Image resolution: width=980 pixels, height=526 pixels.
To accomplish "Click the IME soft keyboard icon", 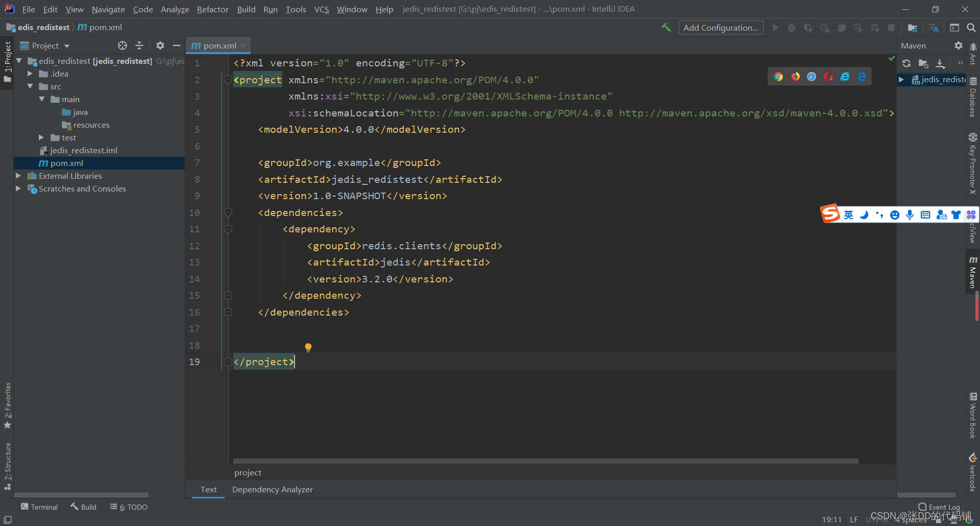I will 925,215.
